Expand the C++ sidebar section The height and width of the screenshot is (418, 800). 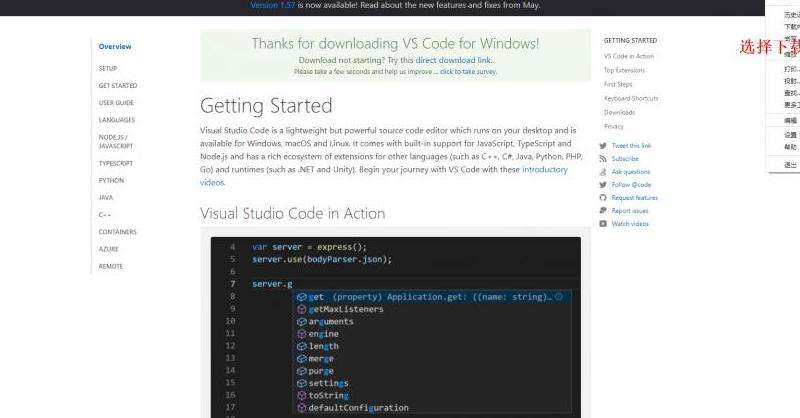click(105, 215)
